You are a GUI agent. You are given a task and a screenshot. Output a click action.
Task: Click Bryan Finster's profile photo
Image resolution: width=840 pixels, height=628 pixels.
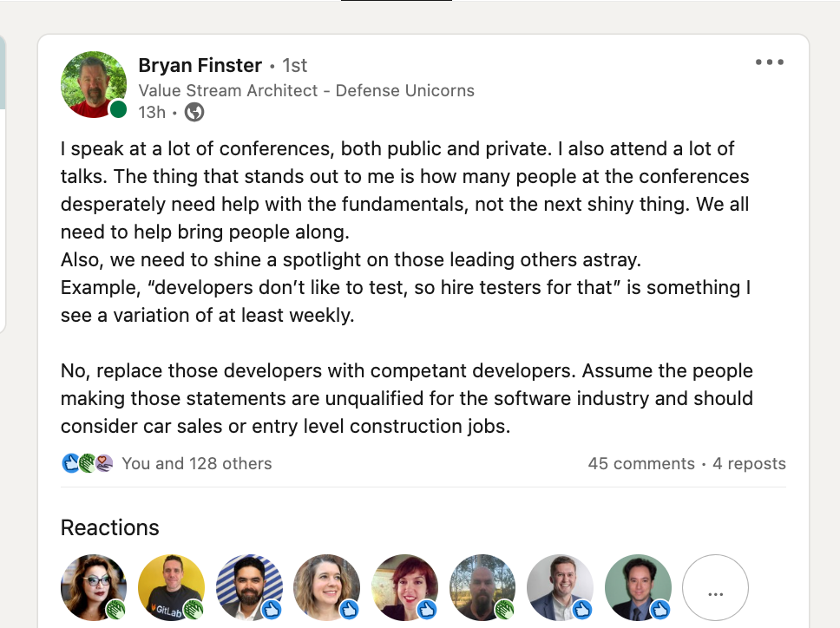93,85
